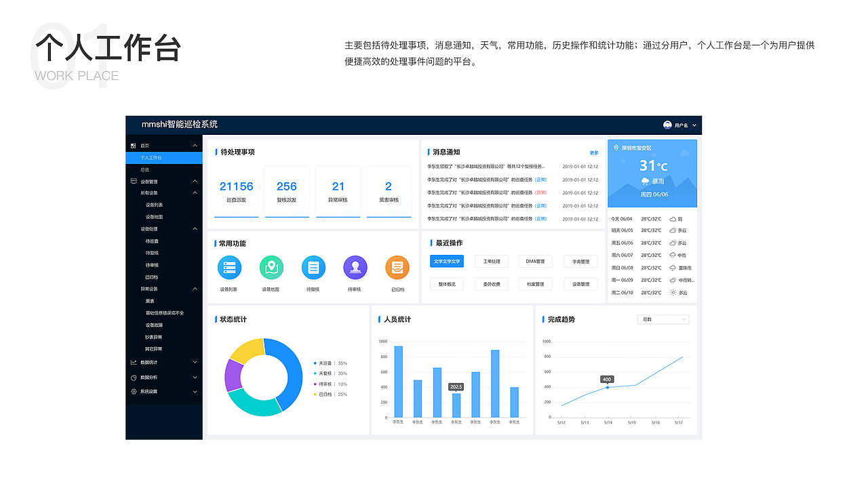This screenshot has height=488, width=868.
Task: Click the 工单处理 recent operation button
Action: point(492,261)
